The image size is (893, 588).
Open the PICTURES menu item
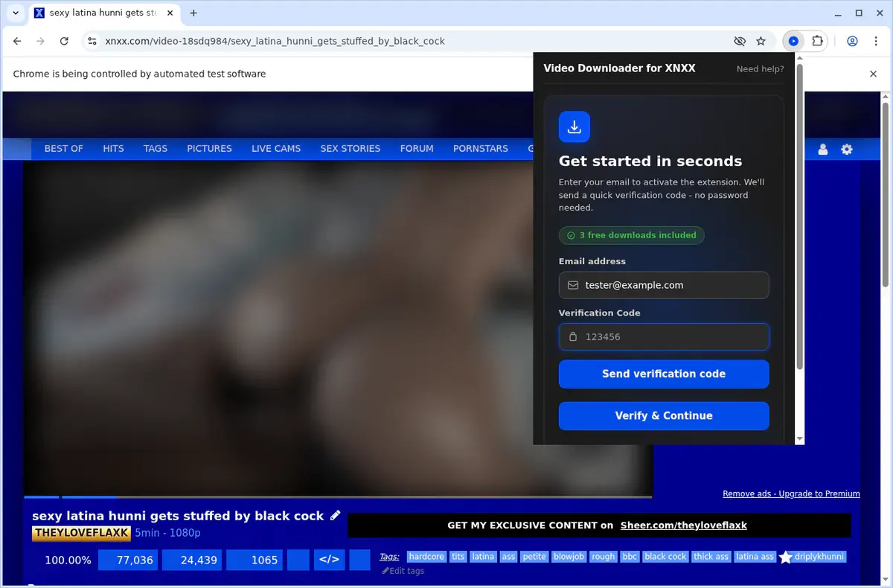[x=209, y=149]
